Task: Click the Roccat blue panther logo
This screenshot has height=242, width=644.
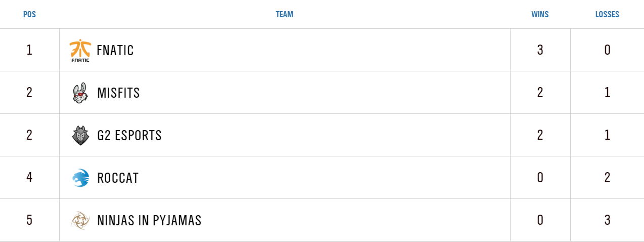Action: tap(80, 178)
